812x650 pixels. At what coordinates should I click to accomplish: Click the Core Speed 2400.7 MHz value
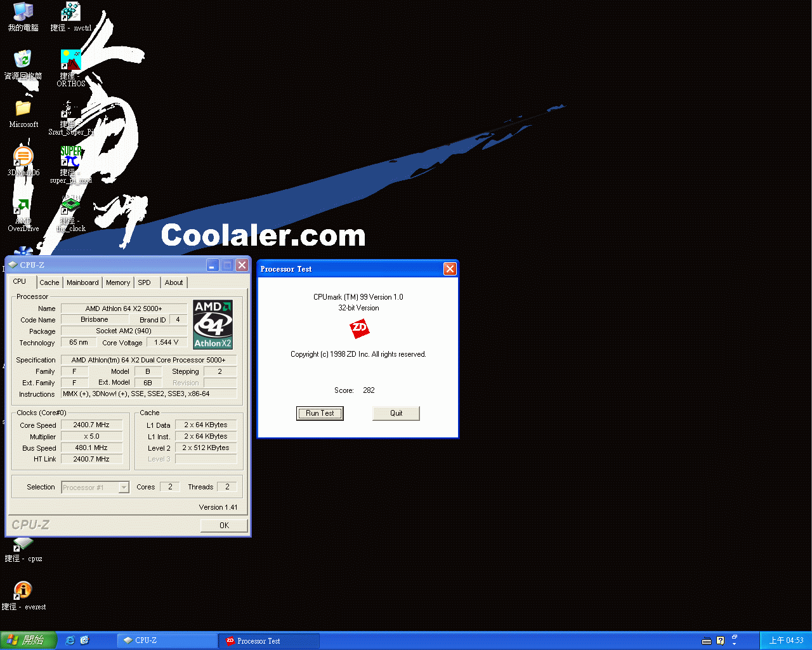coord(91,425)
